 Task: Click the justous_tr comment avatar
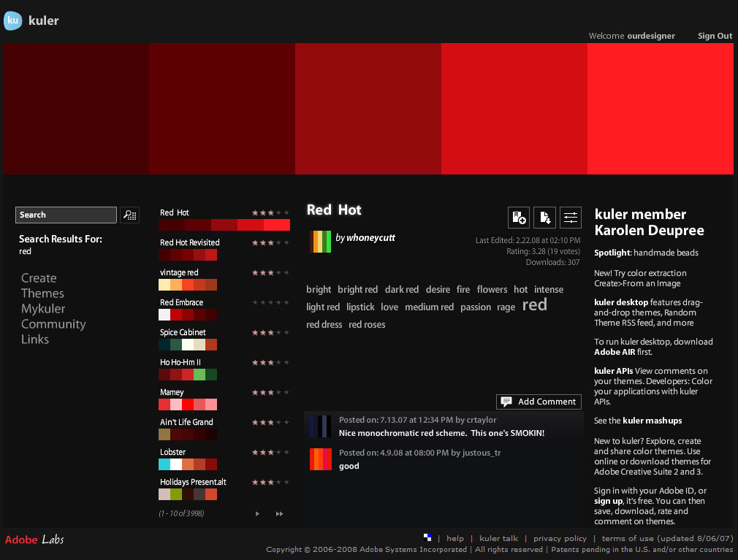tap(321, 459)
